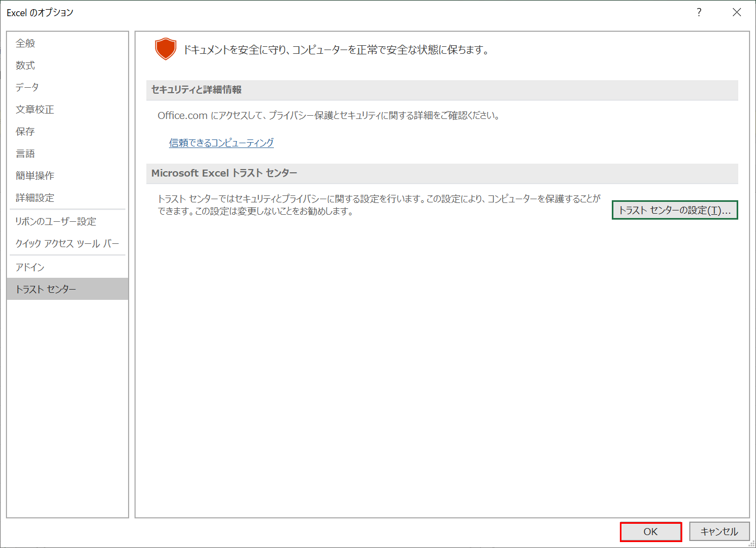Viewport: 756px width, 548px height.
Task: Click the セキュリティと詳細情報 section header
Action: coord(196,90)
